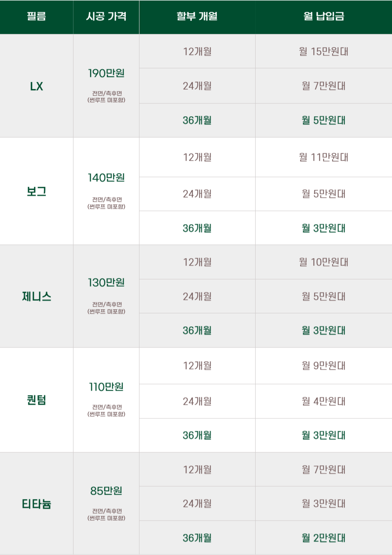
Task: Click 월 2만원대 payment cell
Action: tap(324, 538)
